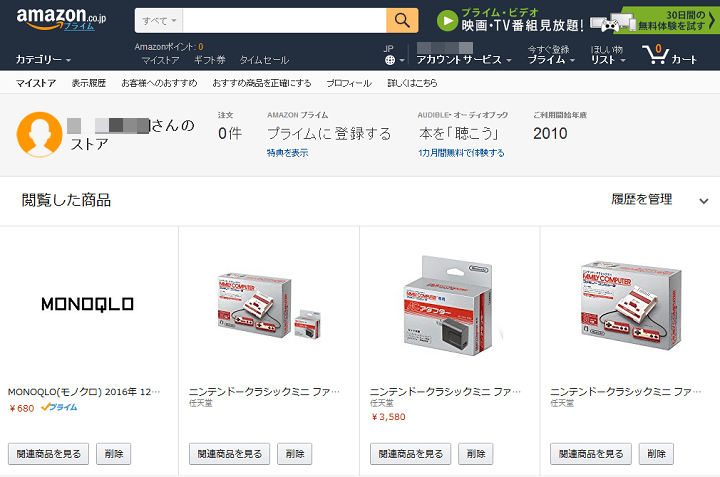
Task: Click Famicom Mini with AC adapter bundle thumbnail
Action: pos(269,305)
